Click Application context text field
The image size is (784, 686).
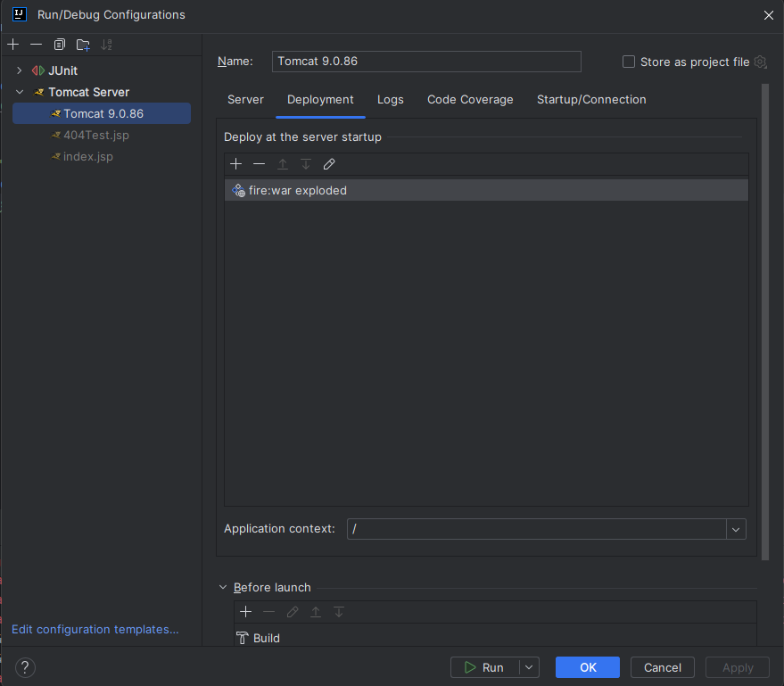[537, 529]
